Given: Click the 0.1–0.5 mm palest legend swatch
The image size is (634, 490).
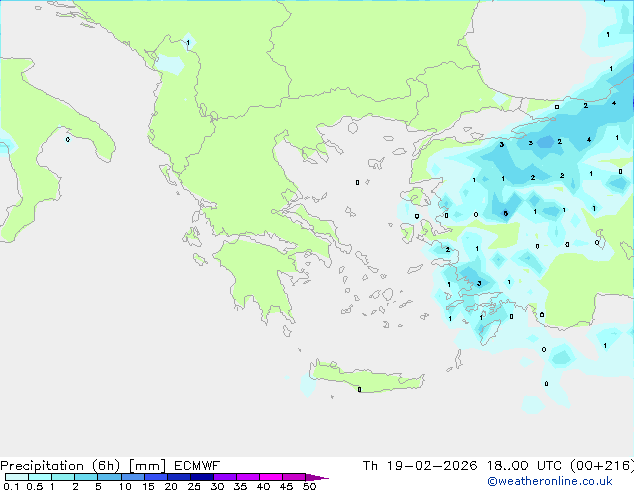Looking at the screenshot, I should point(17,477).
